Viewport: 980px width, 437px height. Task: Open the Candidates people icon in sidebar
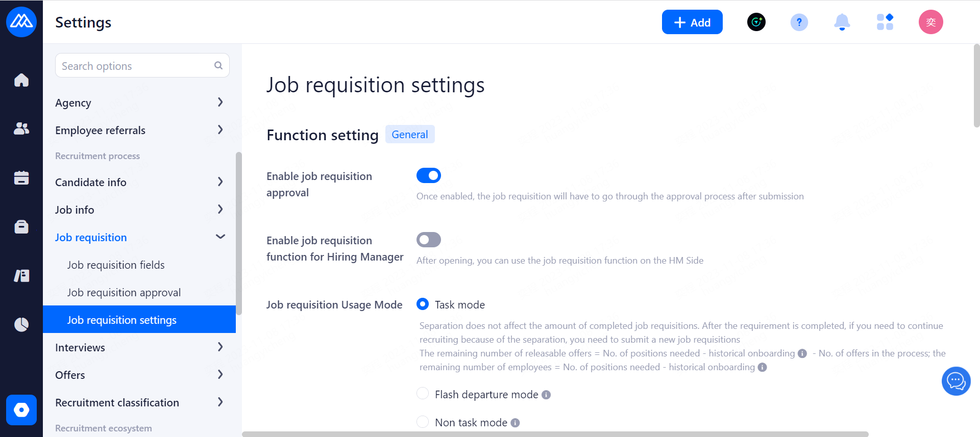point(21,128)
